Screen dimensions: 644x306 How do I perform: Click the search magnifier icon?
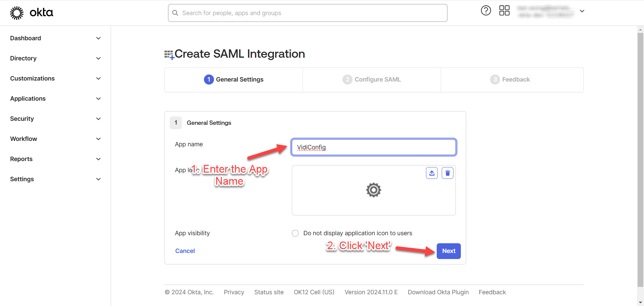pyautogui.click(x=175, y=13)
